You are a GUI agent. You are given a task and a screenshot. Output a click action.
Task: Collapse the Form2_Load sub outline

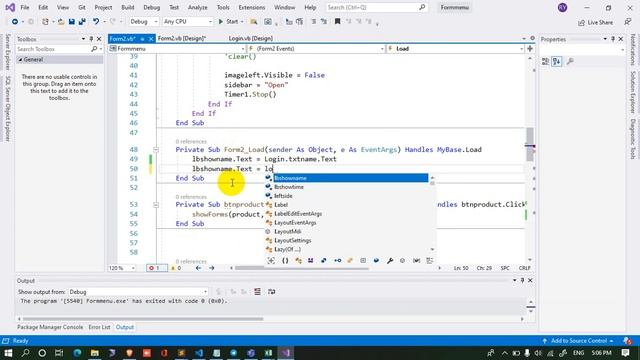pos(156,150)
